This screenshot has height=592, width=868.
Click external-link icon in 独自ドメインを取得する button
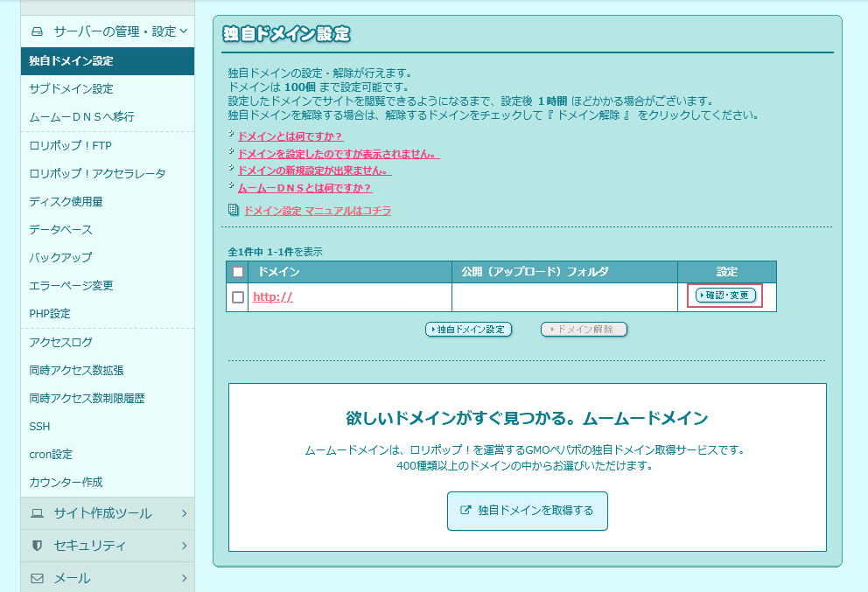click(465, 511)
